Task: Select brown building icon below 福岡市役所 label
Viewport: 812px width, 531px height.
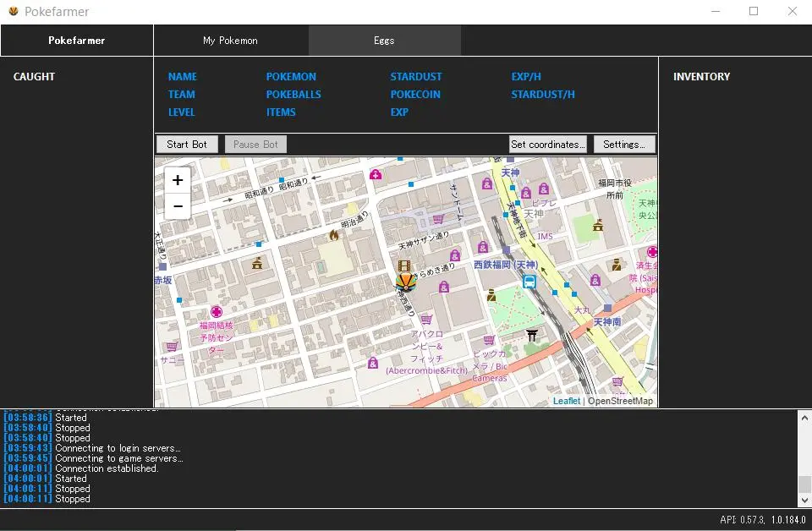Action: click(598, 225)
